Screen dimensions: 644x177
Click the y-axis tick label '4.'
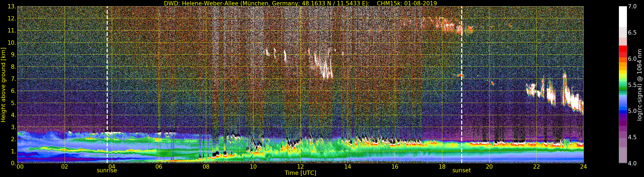(13, 115)
